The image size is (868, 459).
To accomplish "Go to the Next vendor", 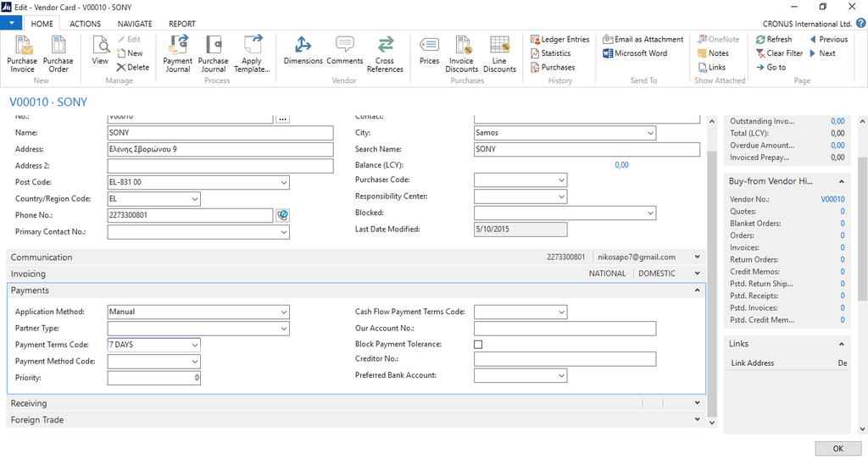I will pos(822,53).
